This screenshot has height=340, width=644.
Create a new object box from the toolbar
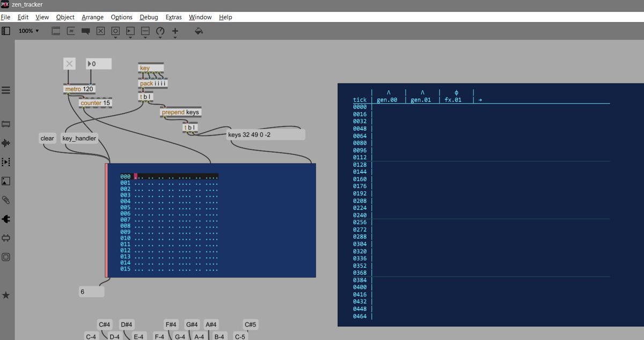pos(56,31)
